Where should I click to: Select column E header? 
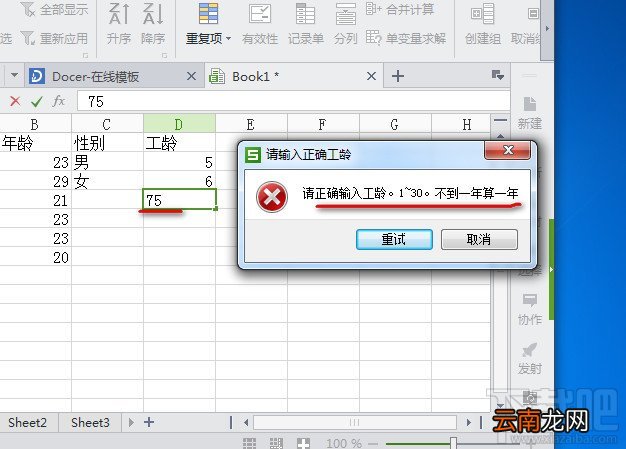click(x=251, y=124)
